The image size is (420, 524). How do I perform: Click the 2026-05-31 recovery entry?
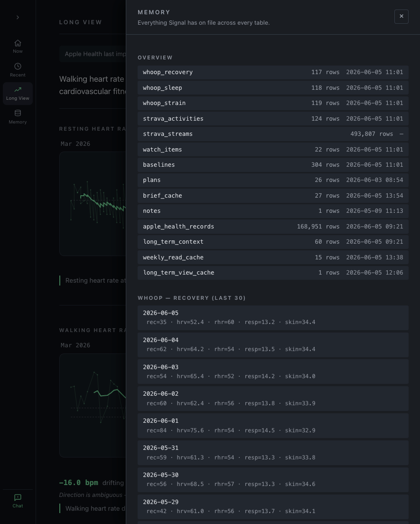[273, 453]
